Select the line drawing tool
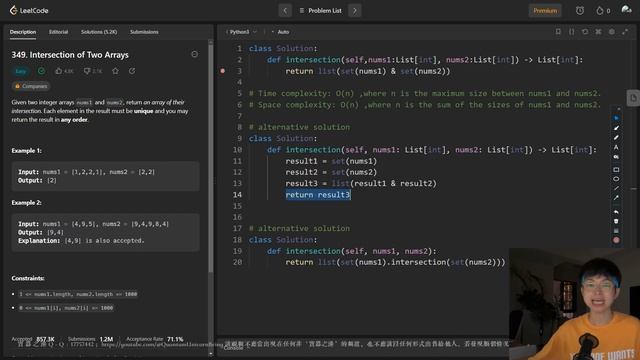This screenshot has height=360, width=640. click(616, 189)
